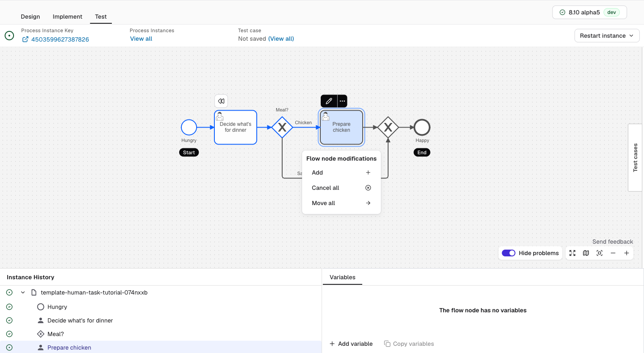The width and height of the screenshot is (644, 353).
Task: Click the pencil modify icon above Prepare chicken
Action: (329, 101)
